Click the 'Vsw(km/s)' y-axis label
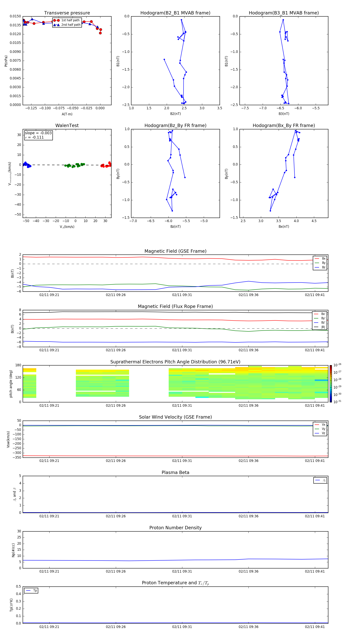The width and height of the screenshot is (351, 644). pos(8,439)
